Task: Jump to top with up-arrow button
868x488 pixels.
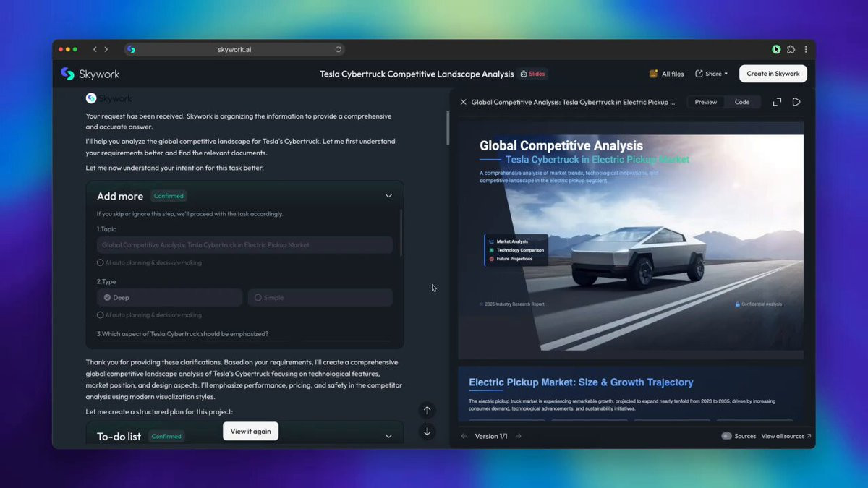Action: coord(427,410)
